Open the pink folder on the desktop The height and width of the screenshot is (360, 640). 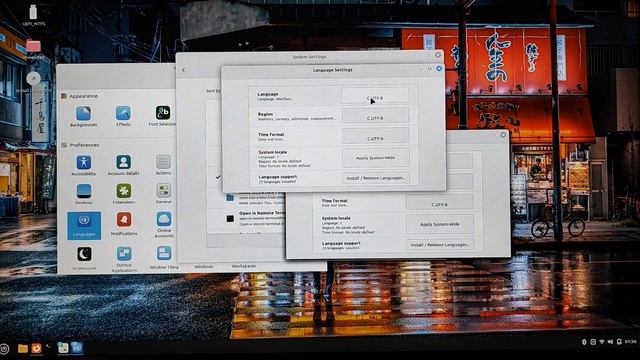point(33,49)
